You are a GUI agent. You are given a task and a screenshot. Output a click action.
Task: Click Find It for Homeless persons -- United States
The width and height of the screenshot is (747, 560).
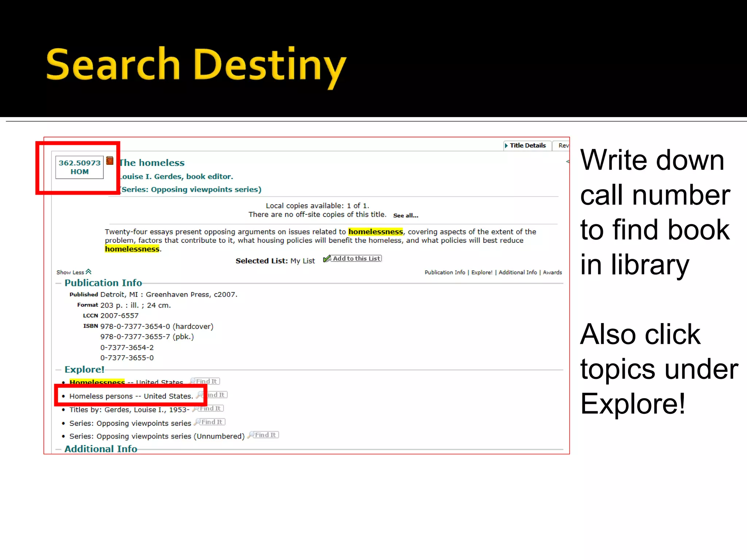tap(213, 394)
